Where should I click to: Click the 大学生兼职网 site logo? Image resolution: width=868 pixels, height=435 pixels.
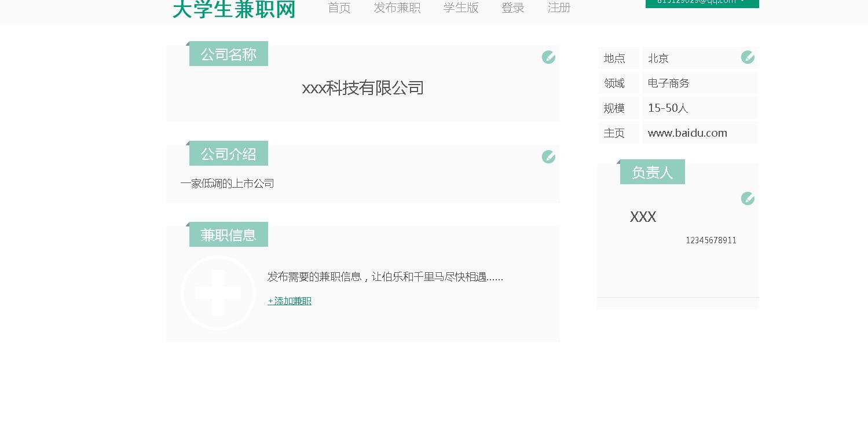pyautogui.click(x=234, y=9)
